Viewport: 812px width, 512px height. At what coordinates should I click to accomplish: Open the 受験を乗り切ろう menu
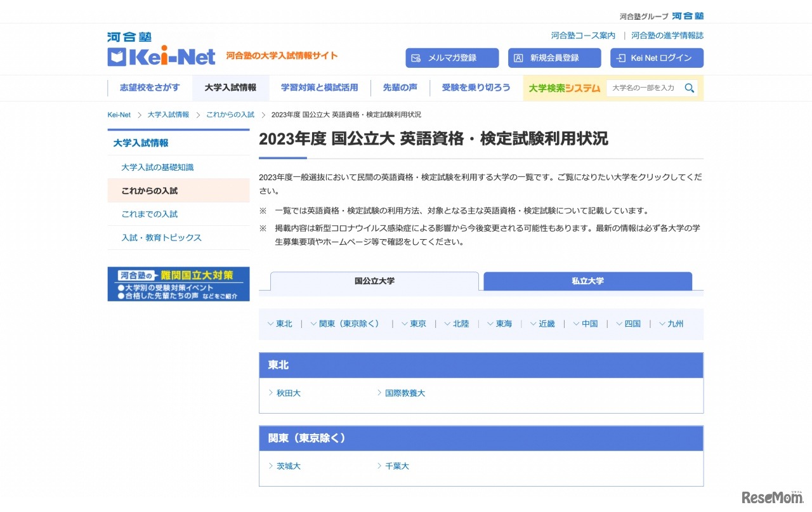pyautogui.click(x=476, y=88)
